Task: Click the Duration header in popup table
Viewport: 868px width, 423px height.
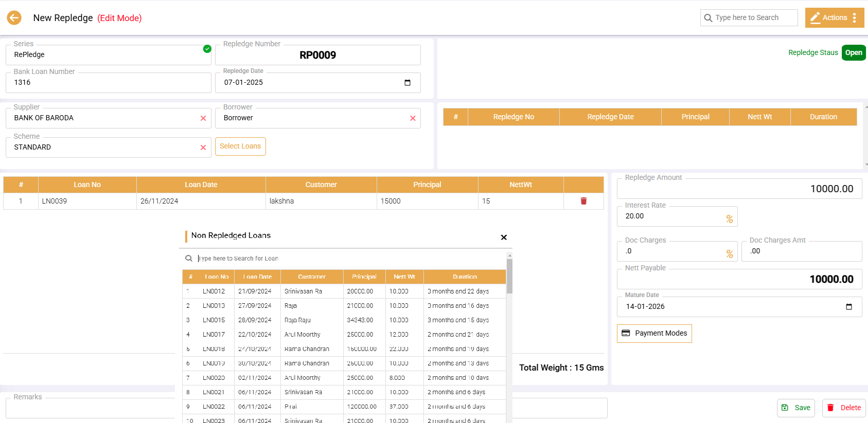Action: (x=465, y=277)
